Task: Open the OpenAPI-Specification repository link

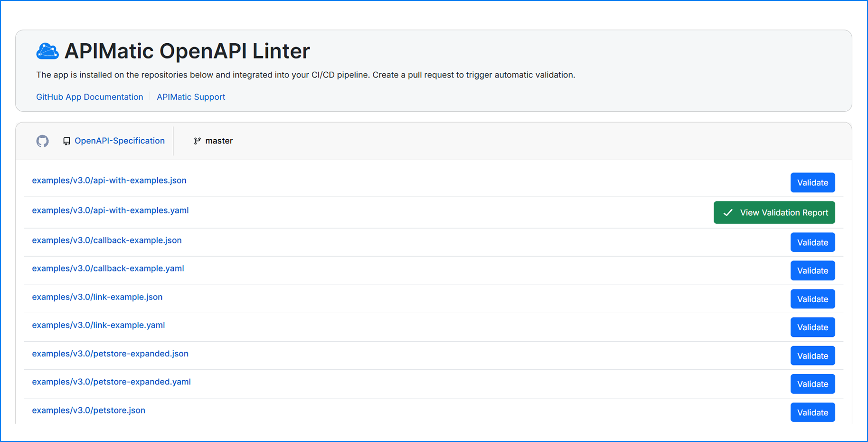Action: pyautogui.click(x=120, y=141)
